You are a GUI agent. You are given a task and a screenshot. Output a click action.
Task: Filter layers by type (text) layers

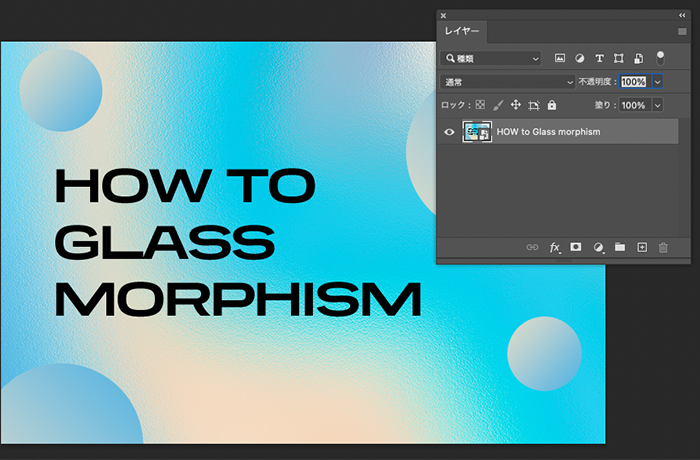coord(599,58)
